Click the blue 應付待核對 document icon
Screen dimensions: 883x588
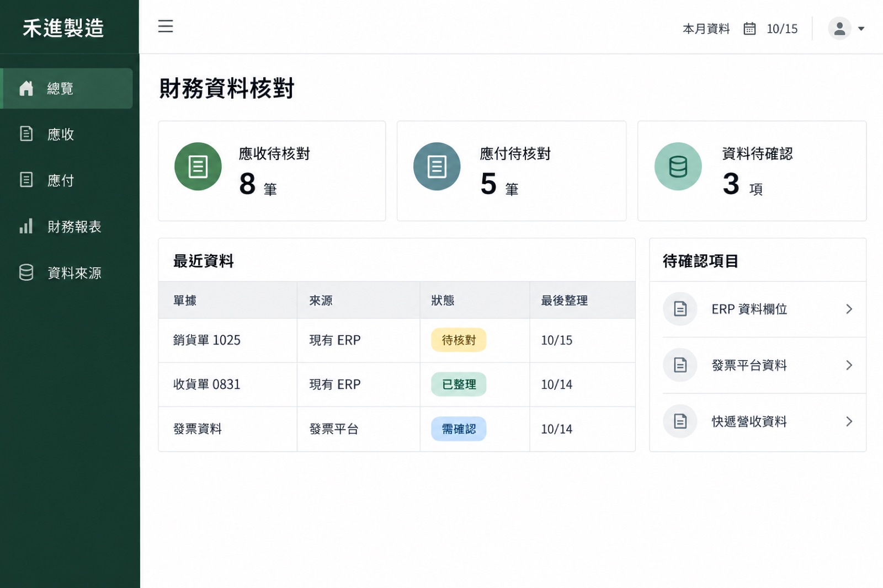click(437, 167)
